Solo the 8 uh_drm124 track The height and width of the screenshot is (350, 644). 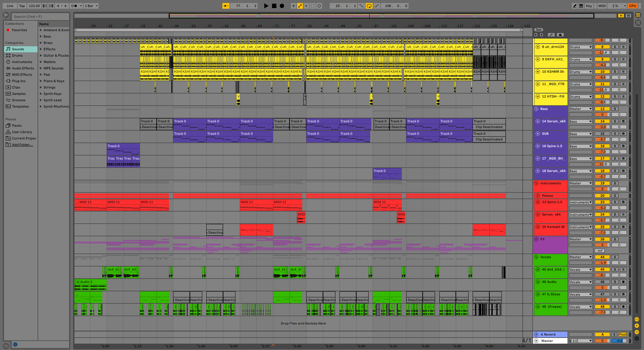[x=615, y=47]
